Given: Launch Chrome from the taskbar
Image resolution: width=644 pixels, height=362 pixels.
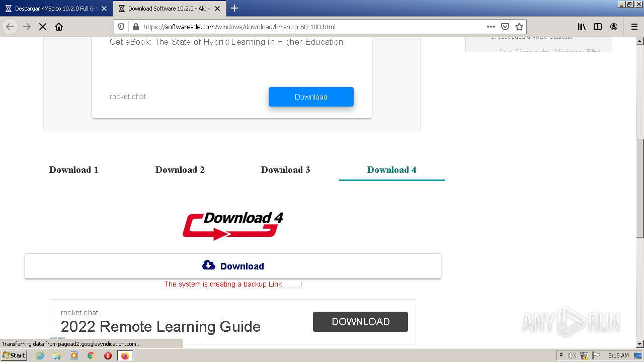Looking at the screenshot, I should pos(91,355).
